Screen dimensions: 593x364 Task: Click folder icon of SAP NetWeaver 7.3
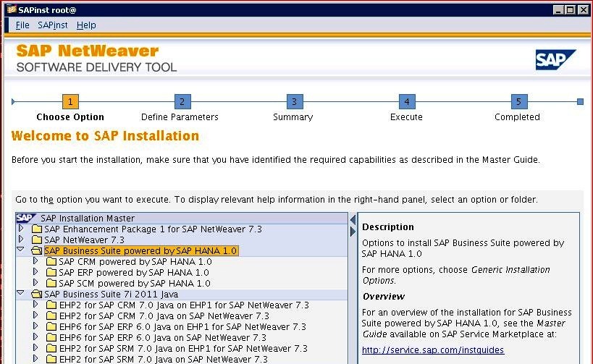(x=37, y=240)
